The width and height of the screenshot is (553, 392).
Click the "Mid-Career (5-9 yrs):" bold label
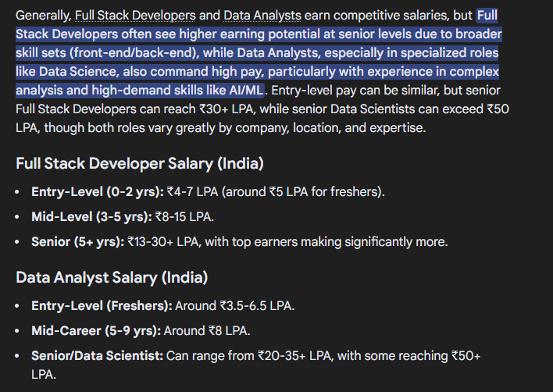pyautogui.click(x=95, y=330)
